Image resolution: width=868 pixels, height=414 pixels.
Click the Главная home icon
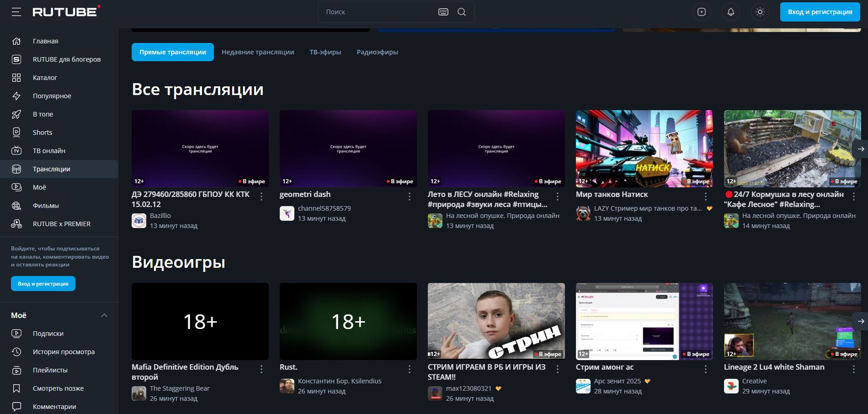point(16,41)
